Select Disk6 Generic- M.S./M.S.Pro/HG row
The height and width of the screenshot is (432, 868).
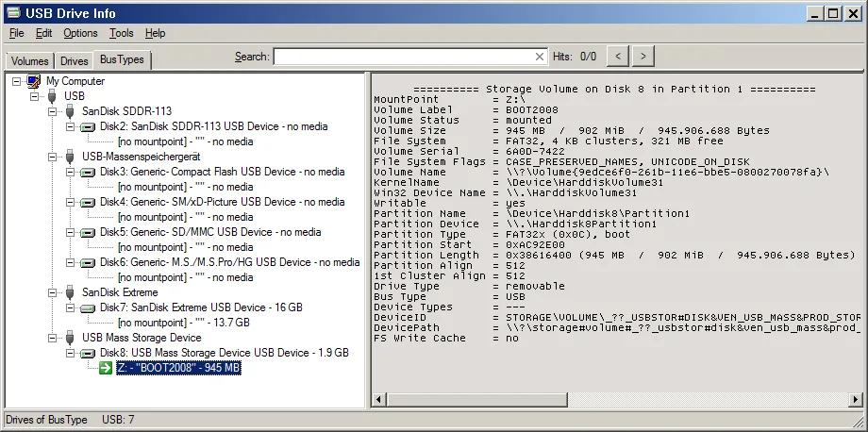tap(229, 262)
